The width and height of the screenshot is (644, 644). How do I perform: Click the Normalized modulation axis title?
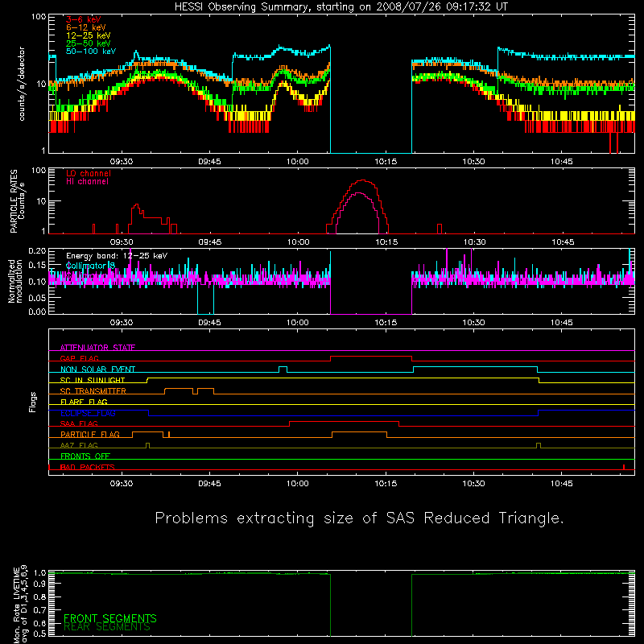15,281
